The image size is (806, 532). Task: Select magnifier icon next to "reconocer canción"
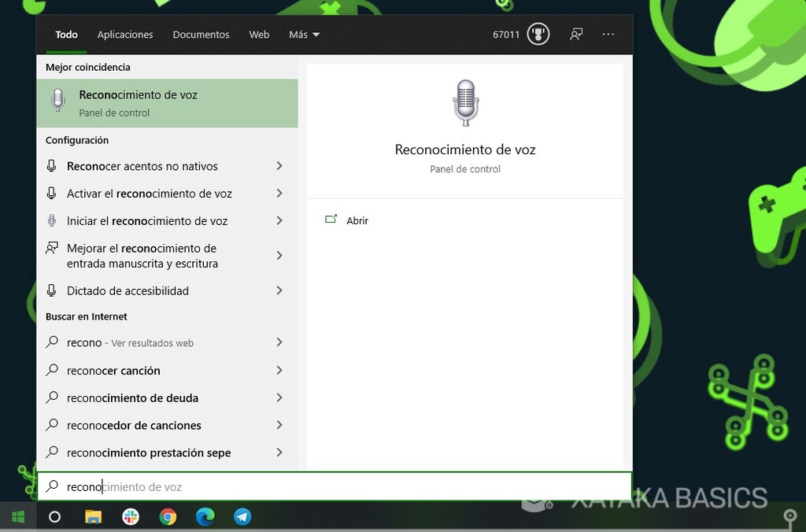[52, 370]
